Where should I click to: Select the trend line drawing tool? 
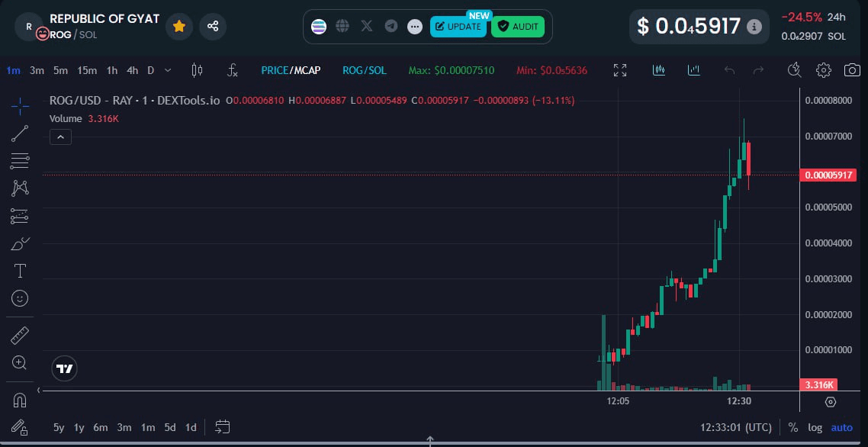coord(20,133)
